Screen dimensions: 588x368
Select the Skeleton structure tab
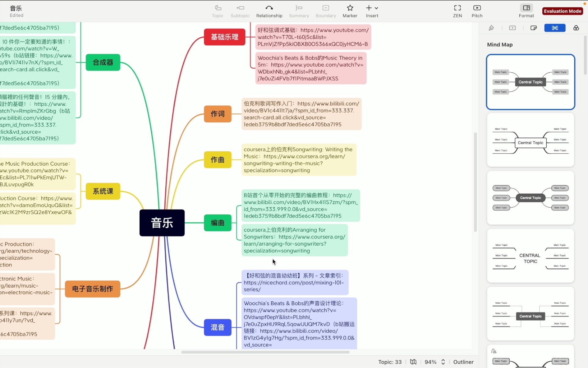pyautogui.click(x=555, y=28)
